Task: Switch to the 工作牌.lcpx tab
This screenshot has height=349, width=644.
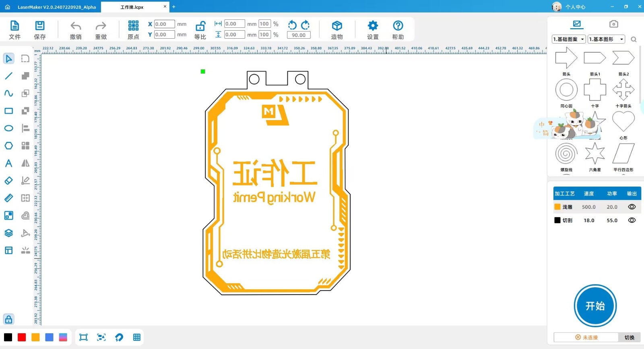Action: [x=132, y=7]
